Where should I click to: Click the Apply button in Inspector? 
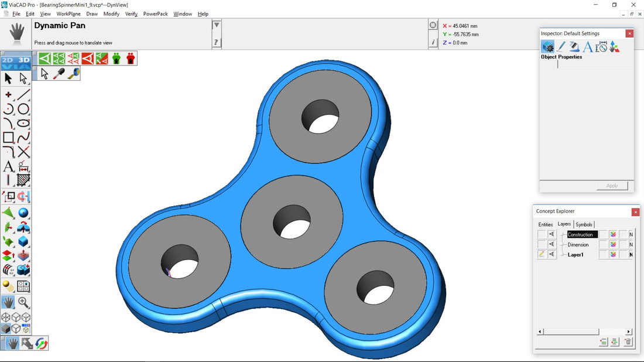tap(612, 186)
